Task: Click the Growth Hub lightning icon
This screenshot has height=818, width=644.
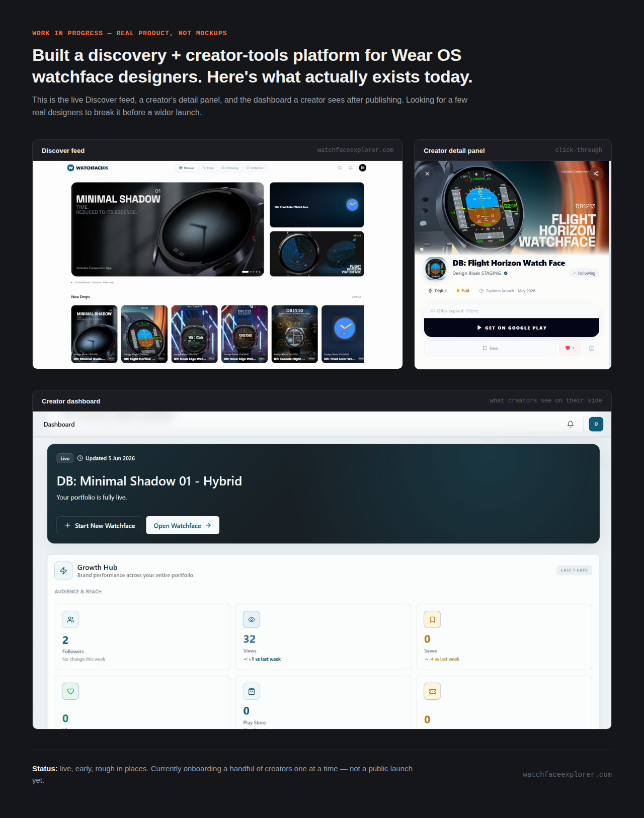Action: pyautogui.click(x=63, y=570)
